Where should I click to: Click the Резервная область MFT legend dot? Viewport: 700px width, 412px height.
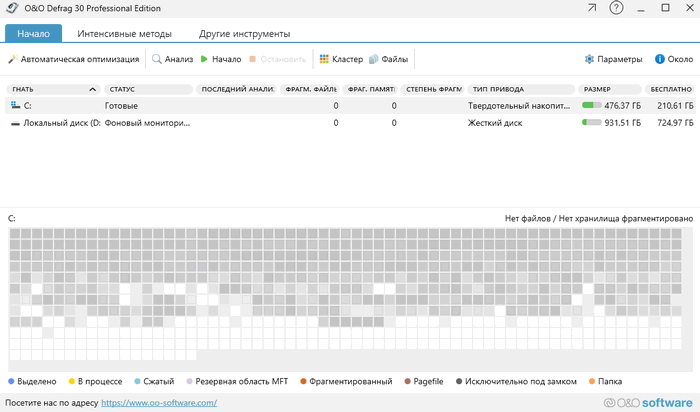coord(189,381)
